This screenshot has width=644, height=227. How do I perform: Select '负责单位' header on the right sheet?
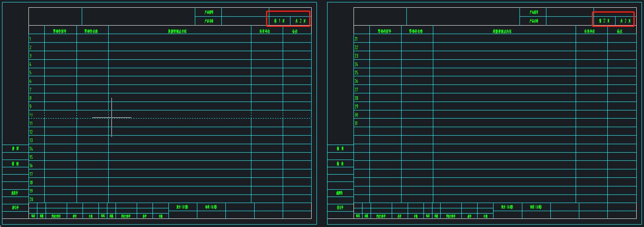tap(590, 31)
